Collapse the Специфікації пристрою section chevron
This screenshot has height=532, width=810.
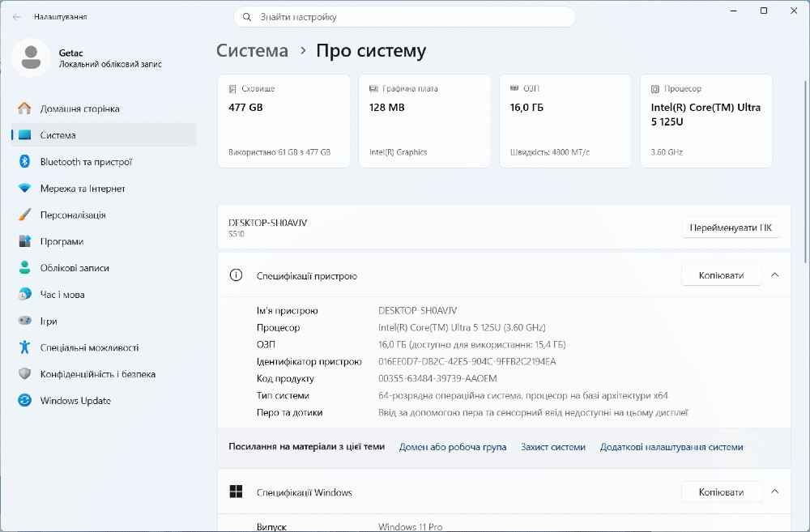[x=774, y=275]
